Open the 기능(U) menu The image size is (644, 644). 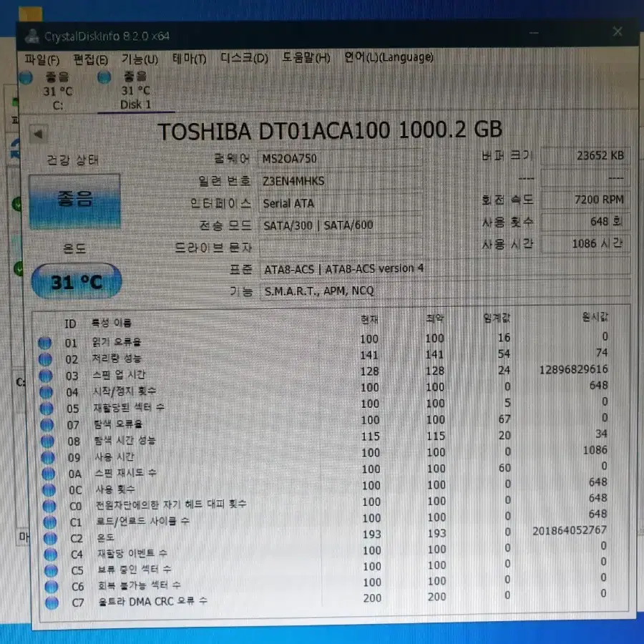[x=140, y=59]
